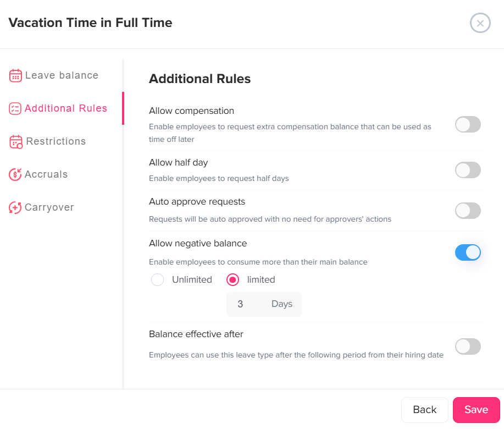
Task: Enable the Allow compensation toggle
Action: 468,124
